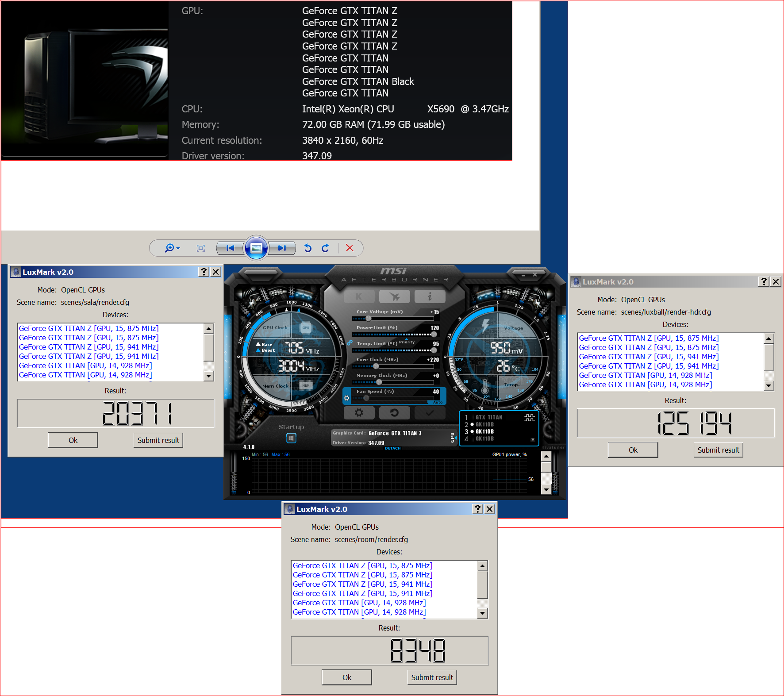This screenshot has width=784, height=696.
Task: Click the lightning bolt icon on voltage gauge
Action: click(485, 326)
